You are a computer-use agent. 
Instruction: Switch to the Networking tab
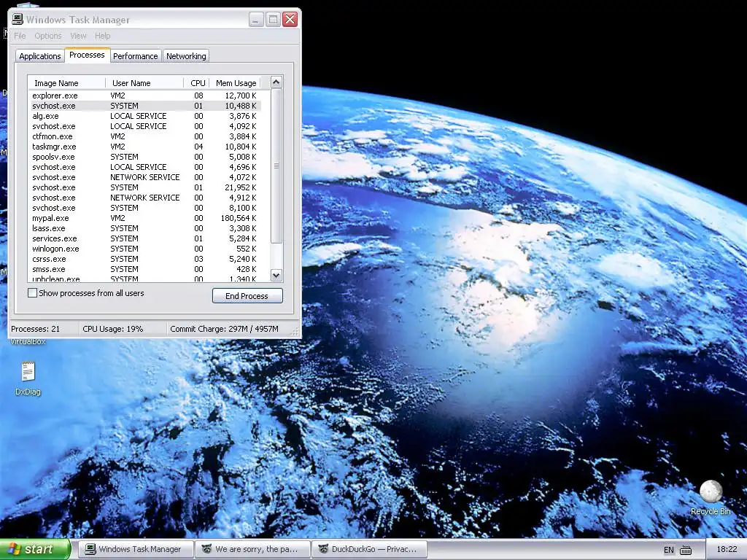click(x=186, y=56)
